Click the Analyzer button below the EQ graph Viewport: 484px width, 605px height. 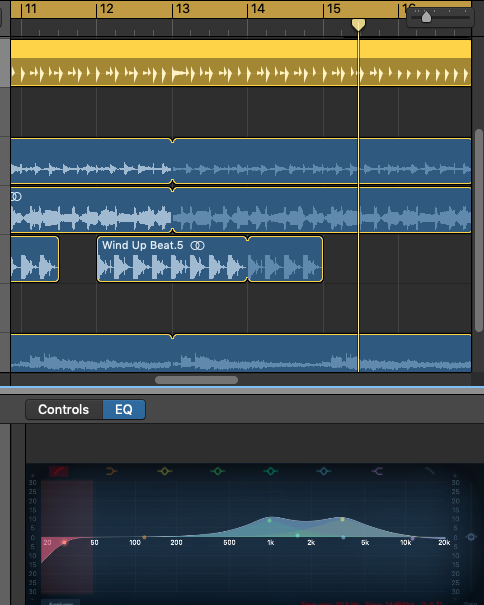[x=61, y=602]
